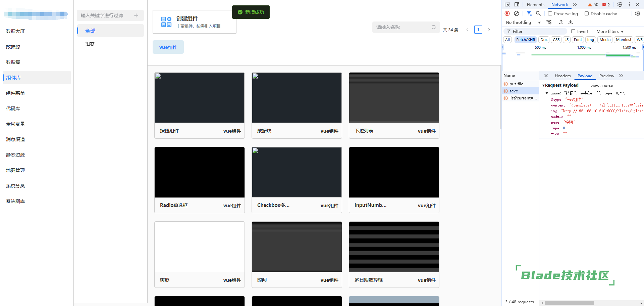
Task: Close the request details pane
Action: (546, 76)
